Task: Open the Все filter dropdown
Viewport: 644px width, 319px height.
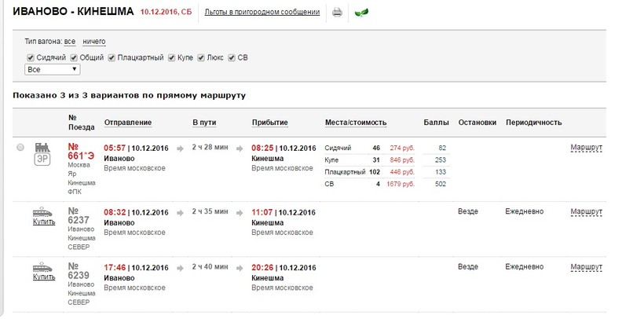Action: (x=53, y=69)
